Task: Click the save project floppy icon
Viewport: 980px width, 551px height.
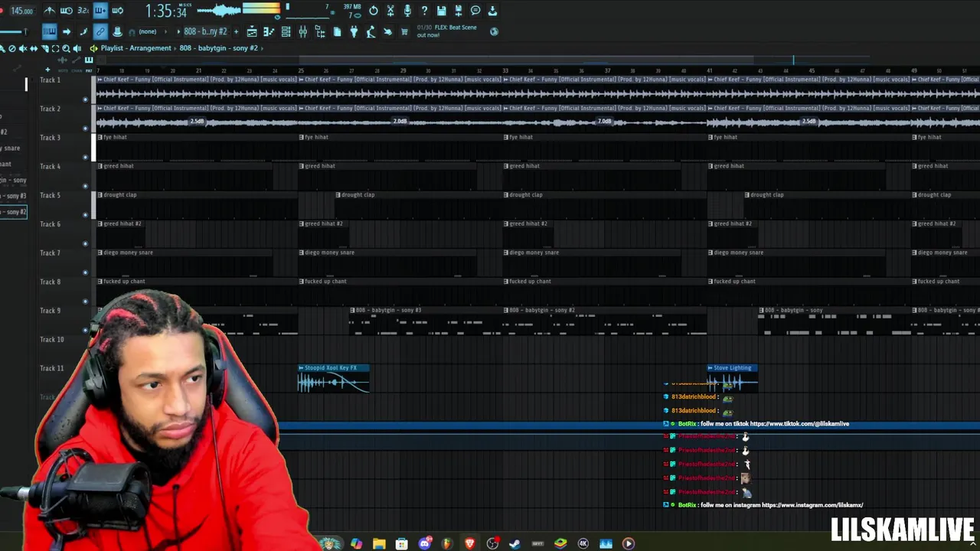Action: pos(441,11)
